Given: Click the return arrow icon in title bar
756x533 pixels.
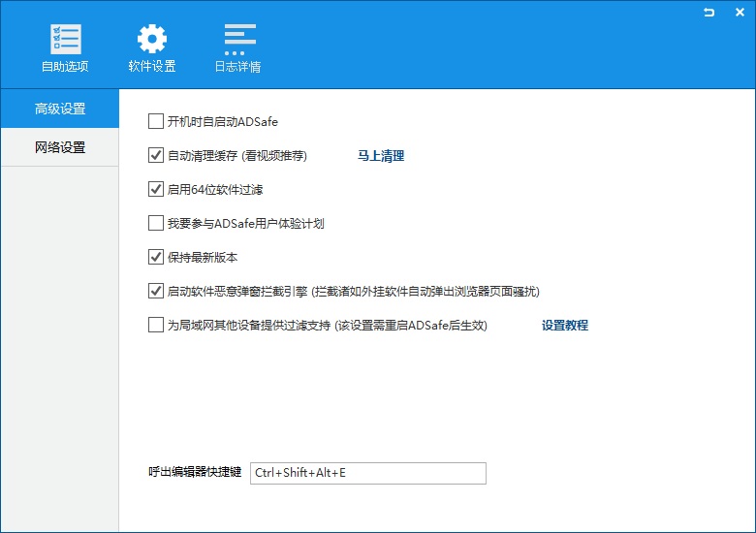Looking at the screenshot, I should pyautogui.click(x=709, y=12).
